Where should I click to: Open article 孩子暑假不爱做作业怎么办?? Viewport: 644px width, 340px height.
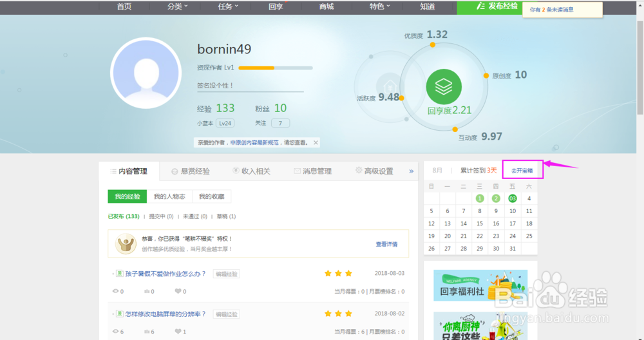click(165, 274)
